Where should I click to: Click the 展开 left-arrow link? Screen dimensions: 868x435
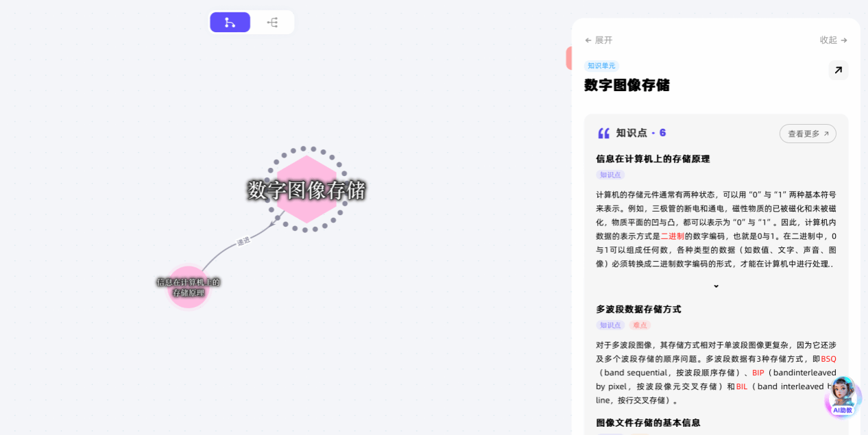click(599, 40)
